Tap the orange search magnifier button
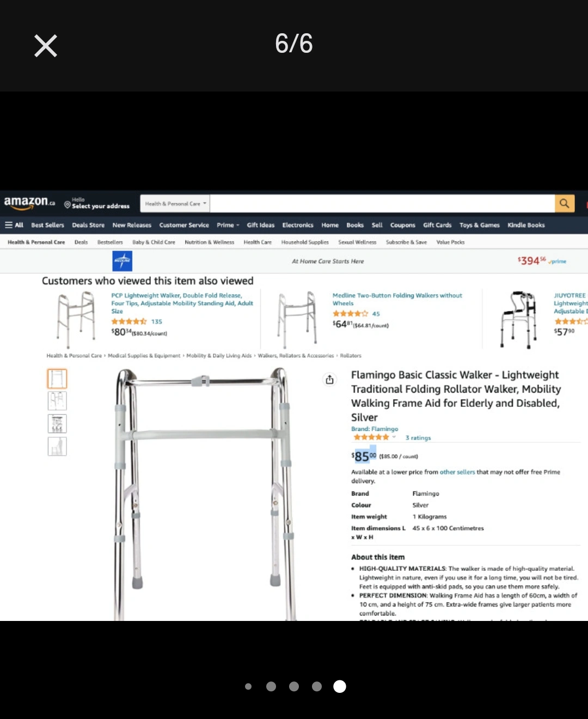 click(x=565, y=203)
